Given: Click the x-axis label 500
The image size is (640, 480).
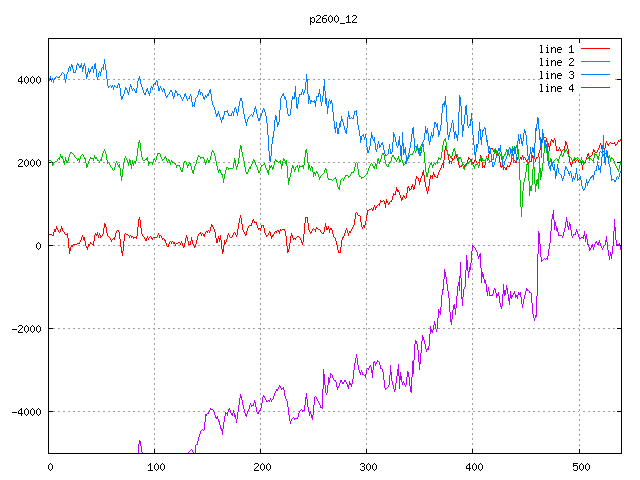Looking at the screenshot, I should click(x=581, y=467).
